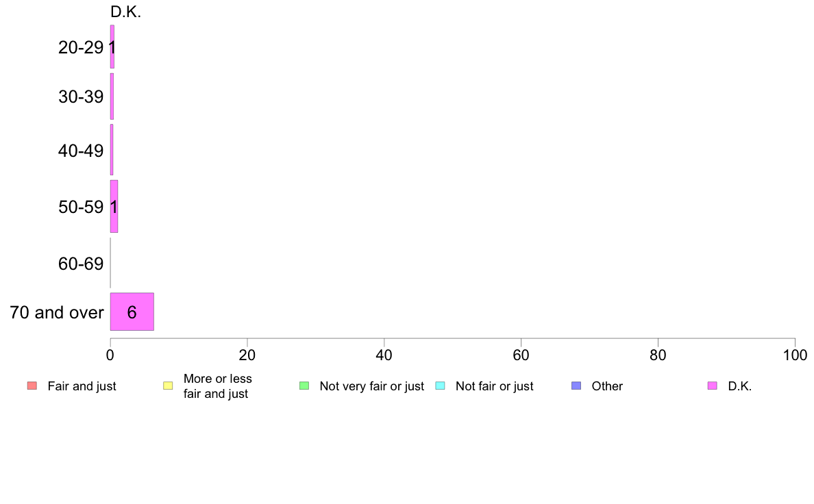Click the blue Other legend swatch

coord(576,386)
